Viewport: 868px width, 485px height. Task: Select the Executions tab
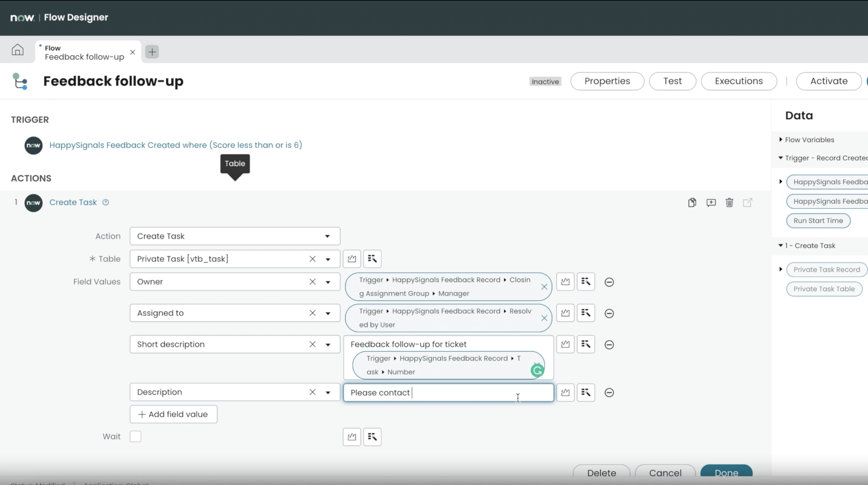(x=739, y=81)
